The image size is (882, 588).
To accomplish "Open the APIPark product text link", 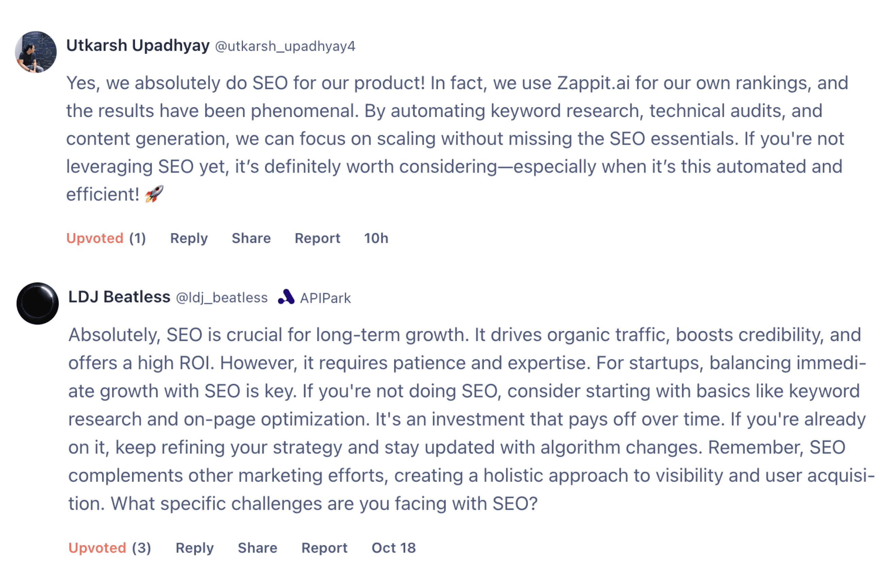I will click(x=325, y=298).
